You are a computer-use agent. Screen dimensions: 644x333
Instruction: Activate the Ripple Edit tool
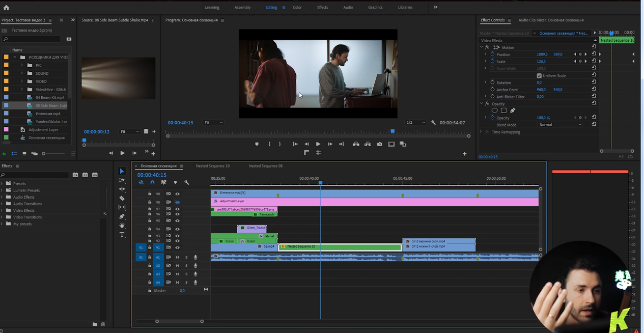point(122,189)
